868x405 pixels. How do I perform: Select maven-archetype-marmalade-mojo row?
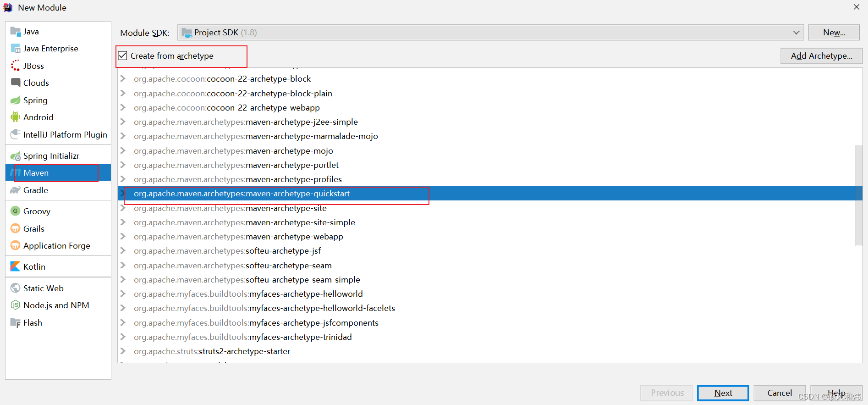(x=490, y=136)
